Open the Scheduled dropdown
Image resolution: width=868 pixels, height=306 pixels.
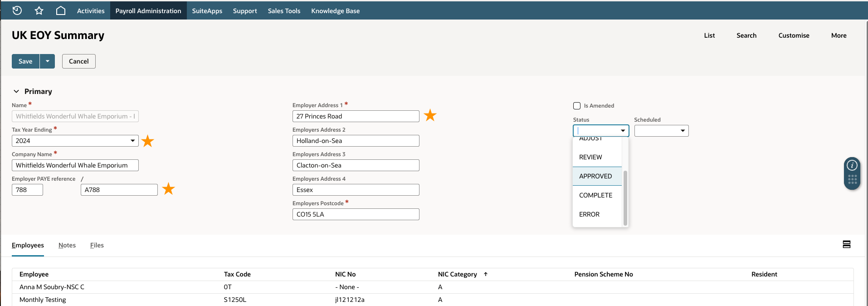click(x=661, y=131)
